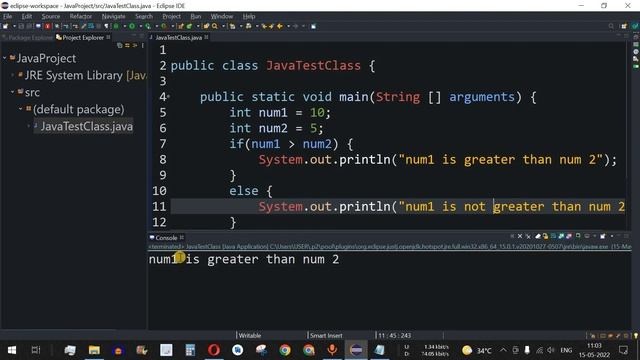Image resolution: width=640 pixels, height=360 pixels.
Task: Click Run with Coverage icon in toolbar
Action: tap(148, 26)
